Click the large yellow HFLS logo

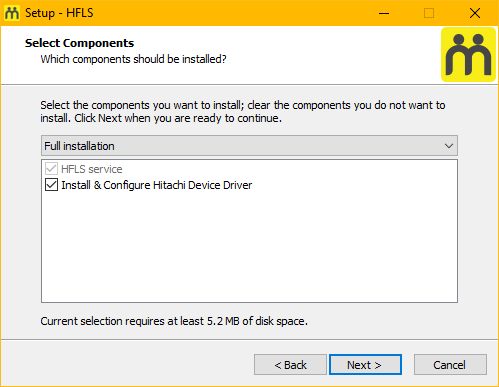(468, 55)
